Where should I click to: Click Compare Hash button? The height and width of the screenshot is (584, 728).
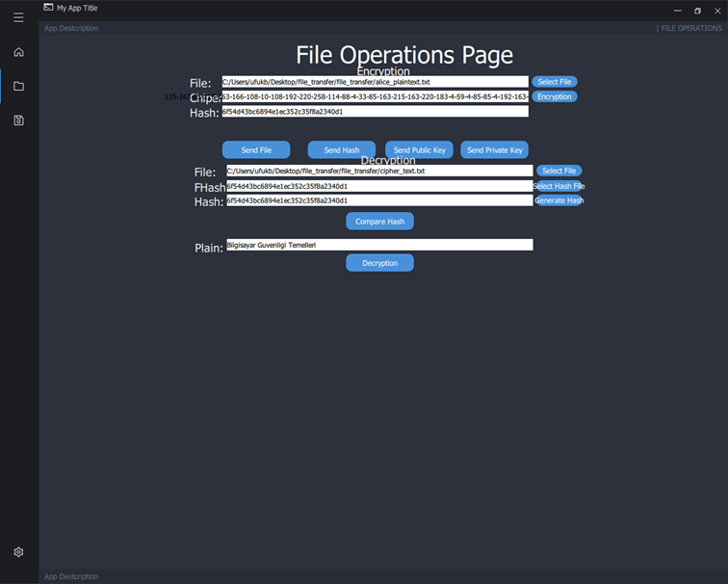click(379, 221)
